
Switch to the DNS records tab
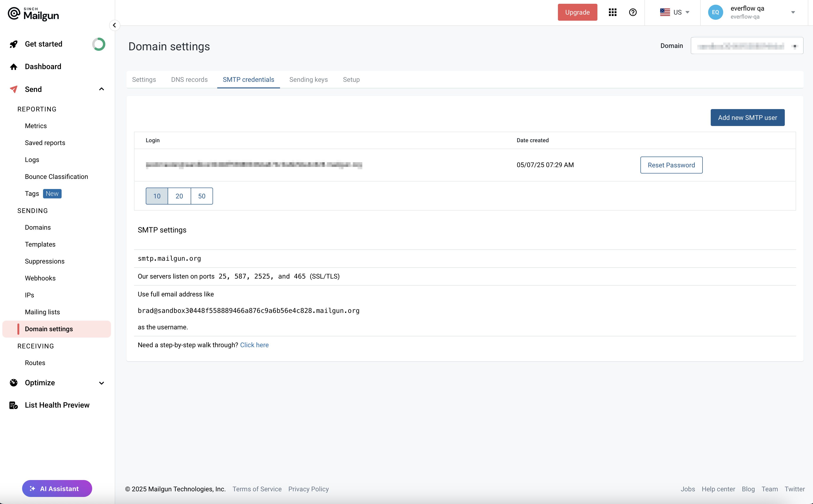click(189, 79)
